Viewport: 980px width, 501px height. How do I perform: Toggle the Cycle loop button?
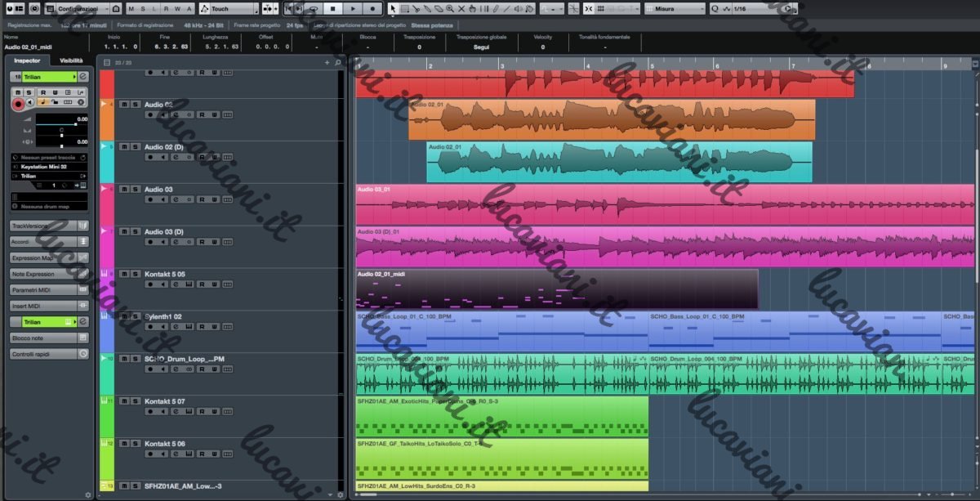[313, 8]
